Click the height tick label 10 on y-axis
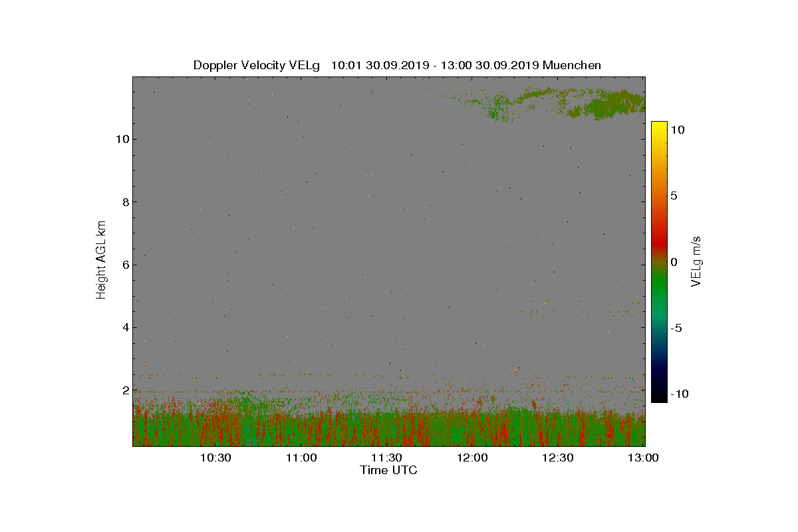Viewport: 798px width, 532px height. 121,139
